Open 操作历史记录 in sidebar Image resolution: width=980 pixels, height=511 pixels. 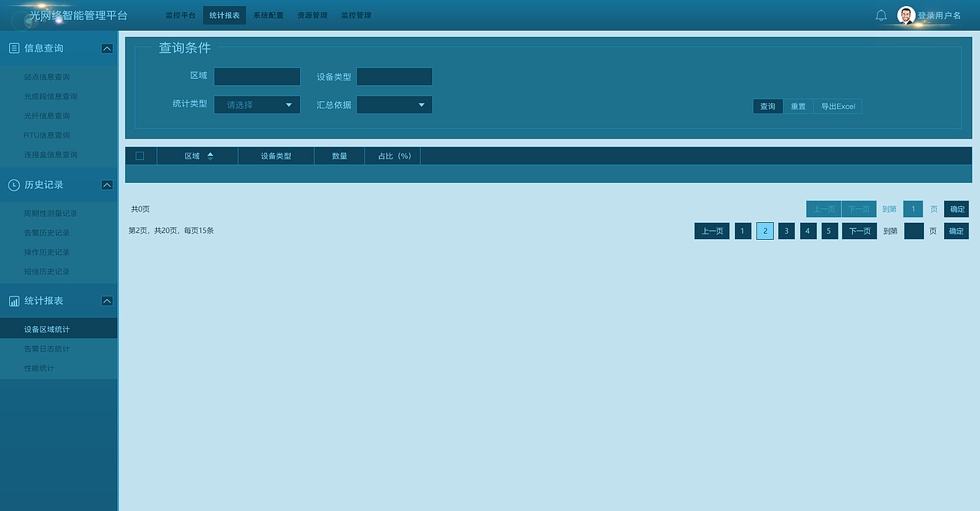pos(47,252)
